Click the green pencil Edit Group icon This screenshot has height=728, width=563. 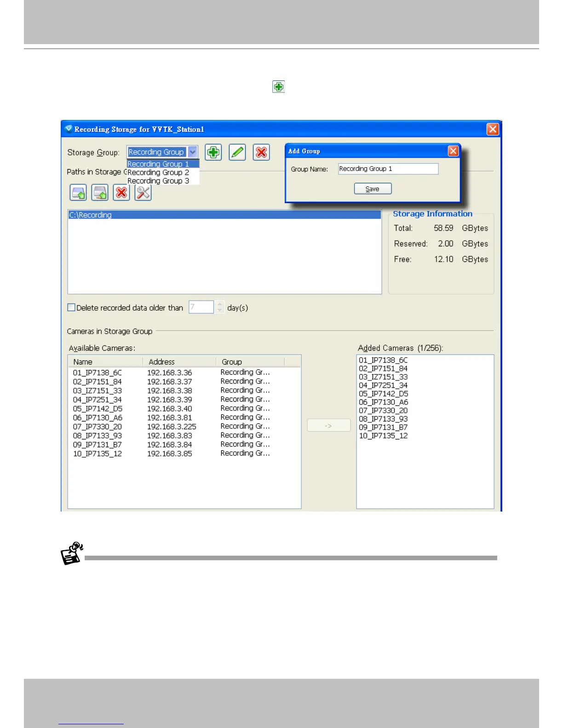pos(237,153)
